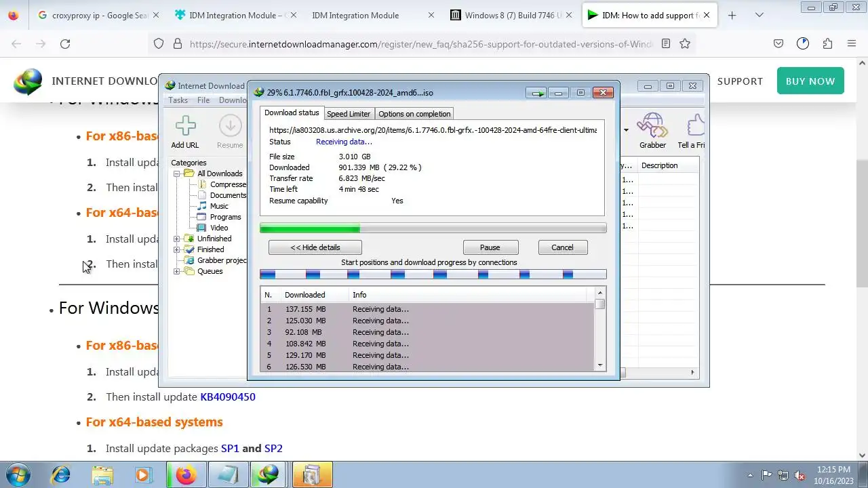Image resolution: width=868 pixels, height=488 pixels.
Task: Select the Video category
Action: [219, 228]
